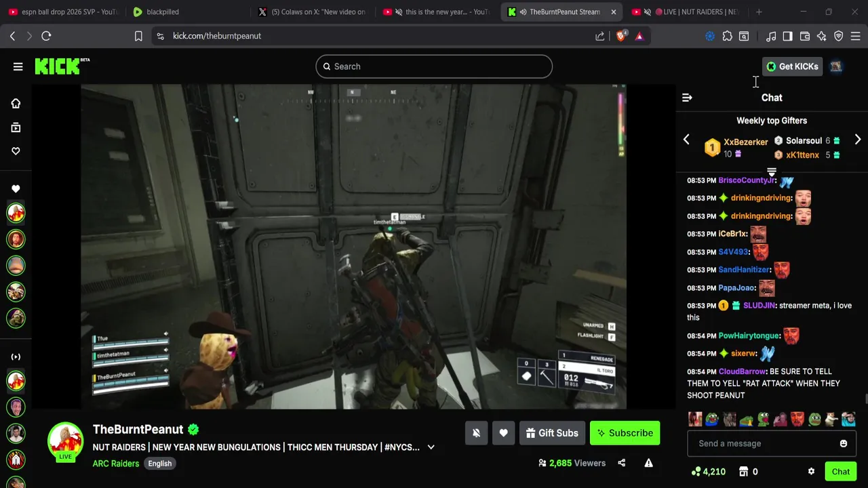Screen dimensions: 868x488
Task: Switch to LIVE NUT RAIDERS YouTube tab
Action: tap(687, 12)
